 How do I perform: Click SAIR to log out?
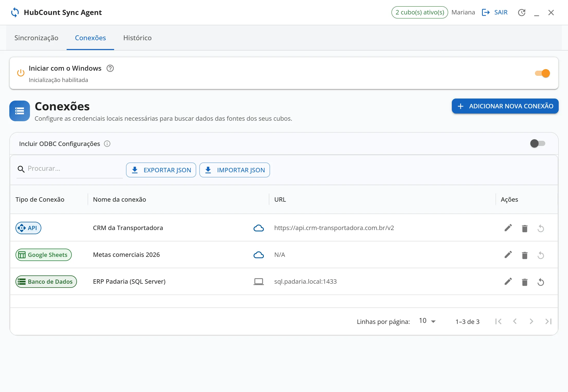click(x=495, y=12)
